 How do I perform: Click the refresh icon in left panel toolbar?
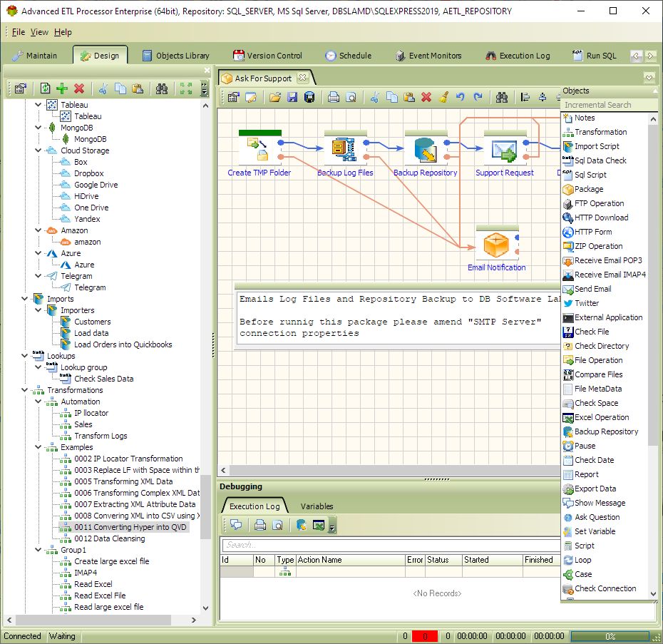click(x=45, y=88)
